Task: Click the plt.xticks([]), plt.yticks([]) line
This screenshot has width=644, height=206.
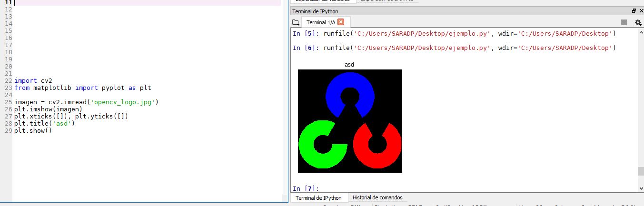Action: [71, 116]
